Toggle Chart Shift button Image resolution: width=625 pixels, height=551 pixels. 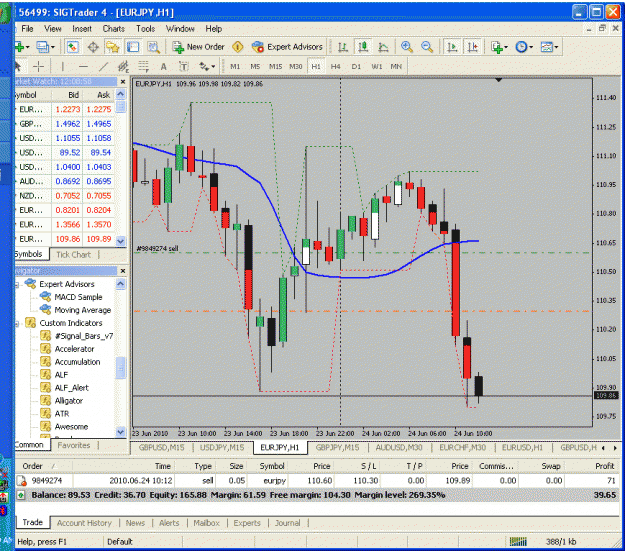click(x=473, y=47)
